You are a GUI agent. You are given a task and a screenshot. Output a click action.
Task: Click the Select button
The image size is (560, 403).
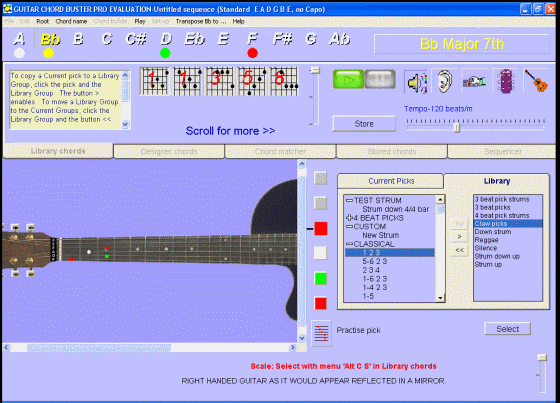click(508, 329)
